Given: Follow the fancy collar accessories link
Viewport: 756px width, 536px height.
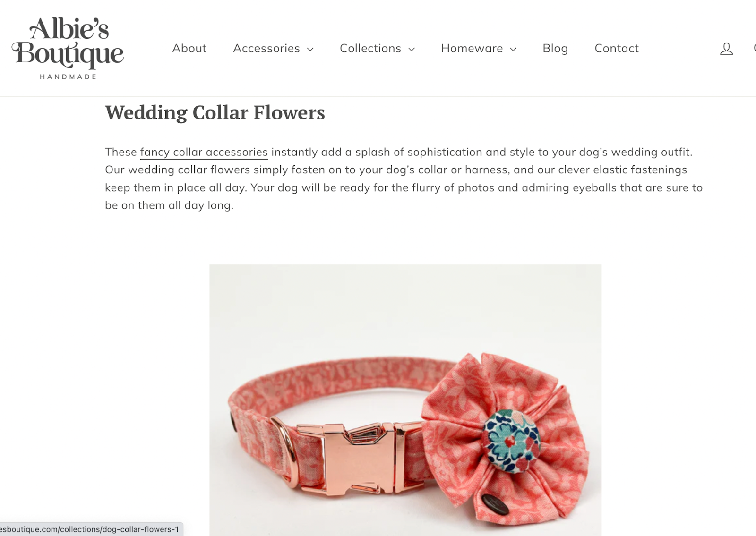Looking at the screenshot, I should click(x=204, y=153).
